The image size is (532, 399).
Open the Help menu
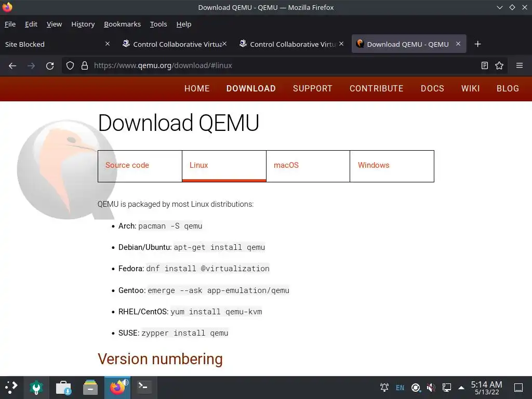[184, 24]
